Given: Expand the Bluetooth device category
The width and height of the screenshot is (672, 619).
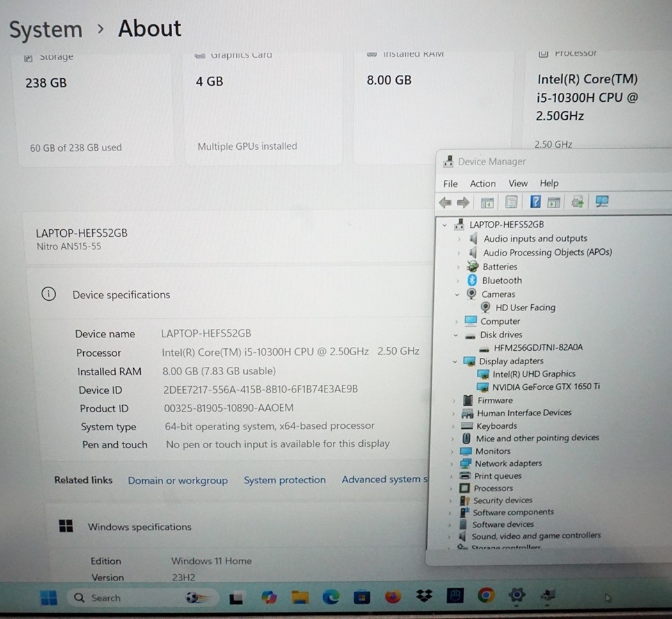Looking at the screenshot, I should pos(458,281).
